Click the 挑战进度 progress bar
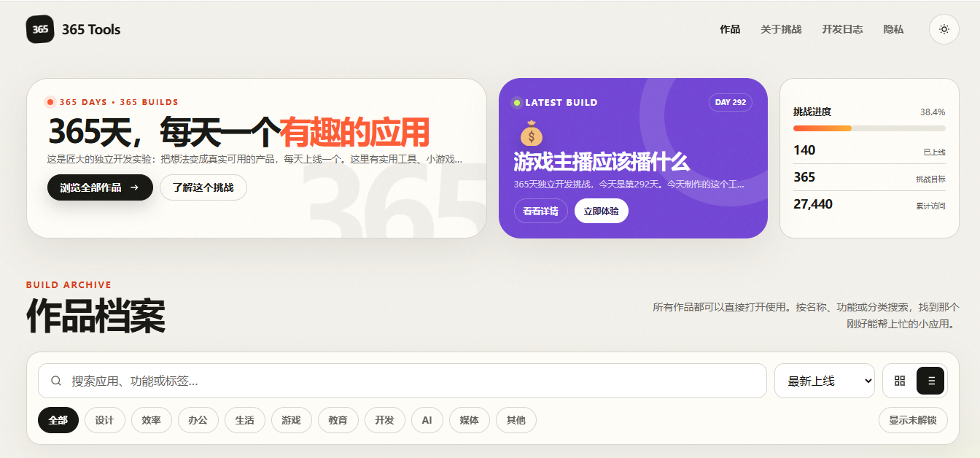 click(x=869, y=128)
